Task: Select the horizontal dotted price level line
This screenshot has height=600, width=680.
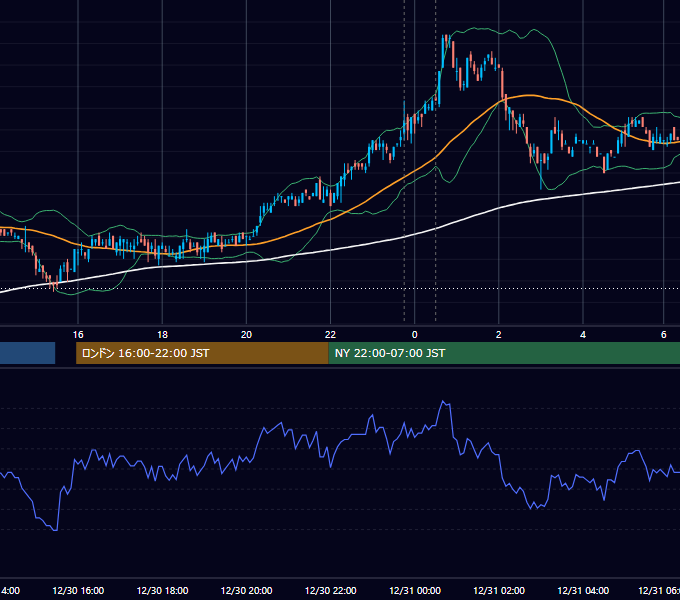Action: (x=340, y=288)
